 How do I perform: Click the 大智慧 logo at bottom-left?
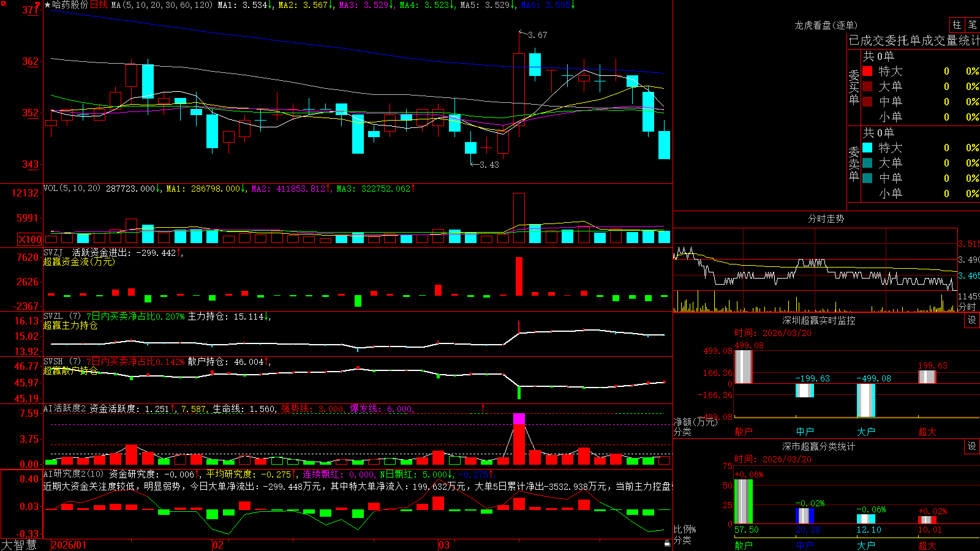pyautogui.click(x=19, y=545)
